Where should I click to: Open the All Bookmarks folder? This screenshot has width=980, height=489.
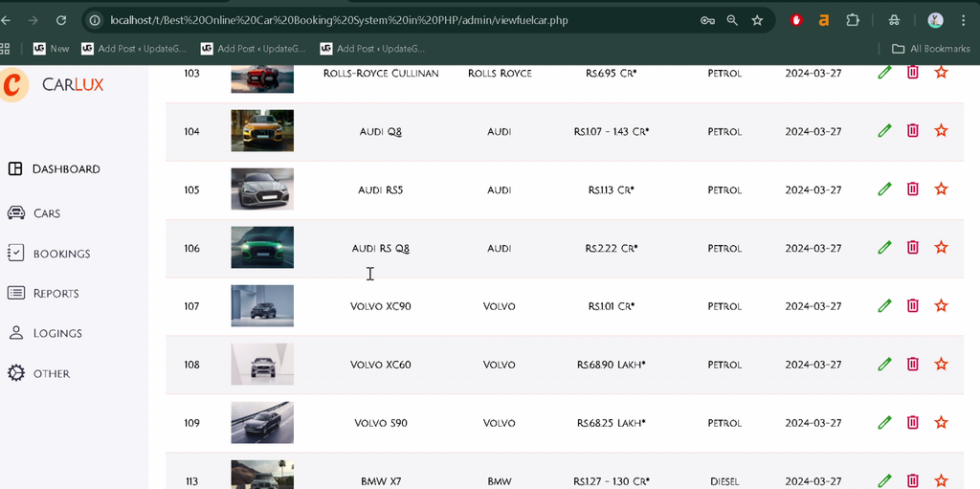click(930, 49)
